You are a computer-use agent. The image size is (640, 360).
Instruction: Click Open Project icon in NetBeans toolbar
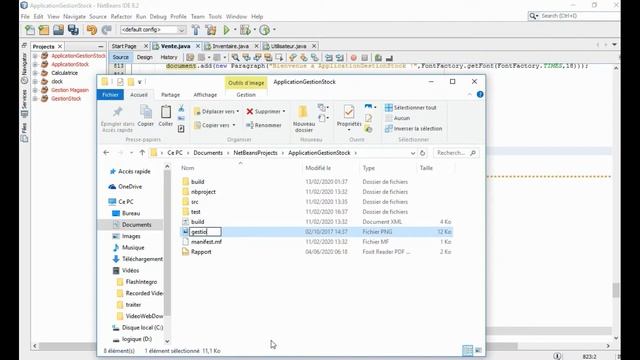coord(58,30)
